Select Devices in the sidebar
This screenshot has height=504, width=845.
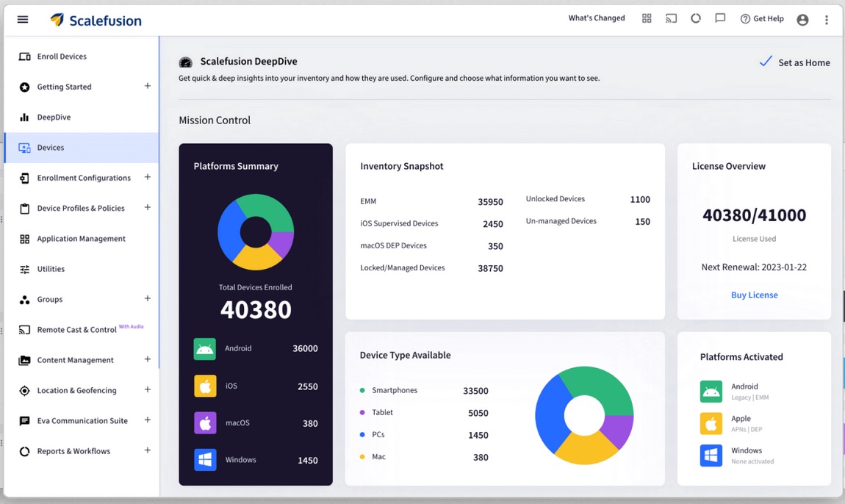pos(82,148)
